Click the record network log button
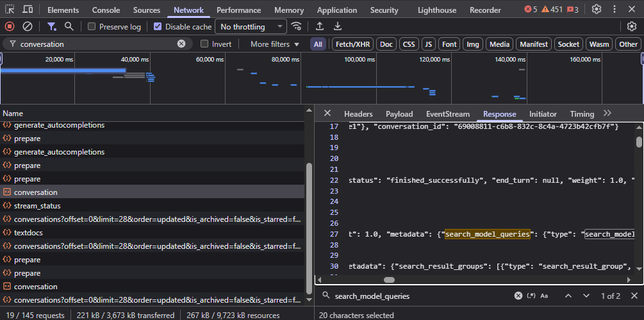644x320 pixels. coord(10,26)
